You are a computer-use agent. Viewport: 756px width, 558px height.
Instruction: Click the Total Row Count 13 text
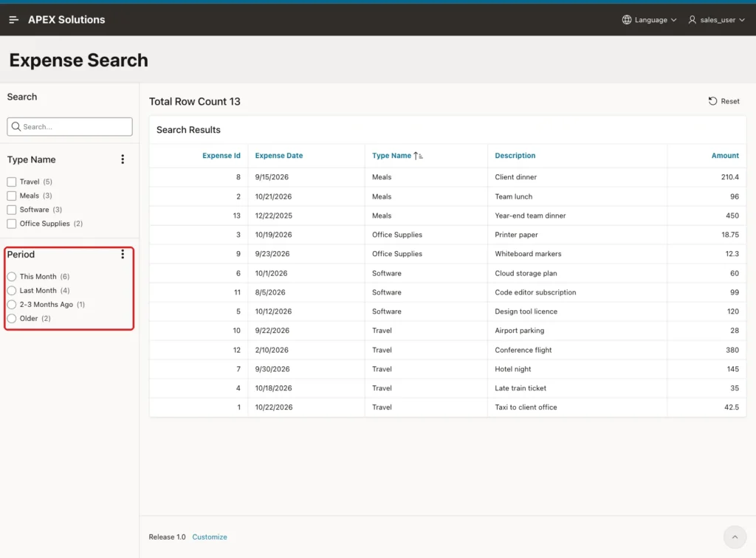[194, 101]
